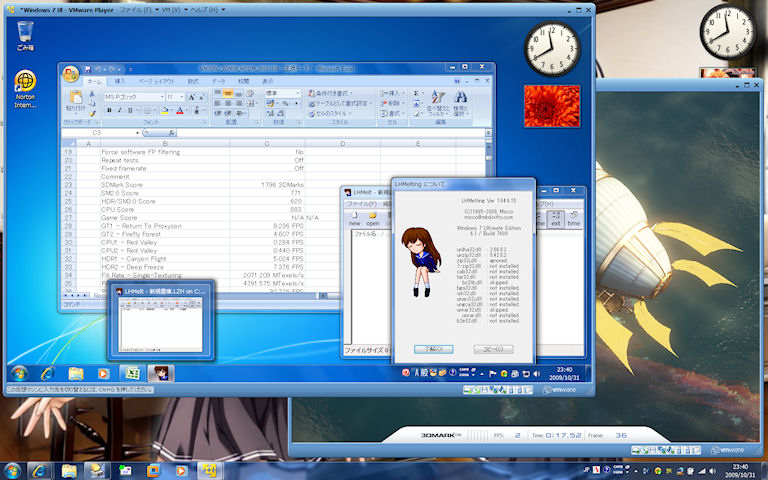Open the Norton Internet desktop shortcut
768x480 pixels.
pos(25,89)
